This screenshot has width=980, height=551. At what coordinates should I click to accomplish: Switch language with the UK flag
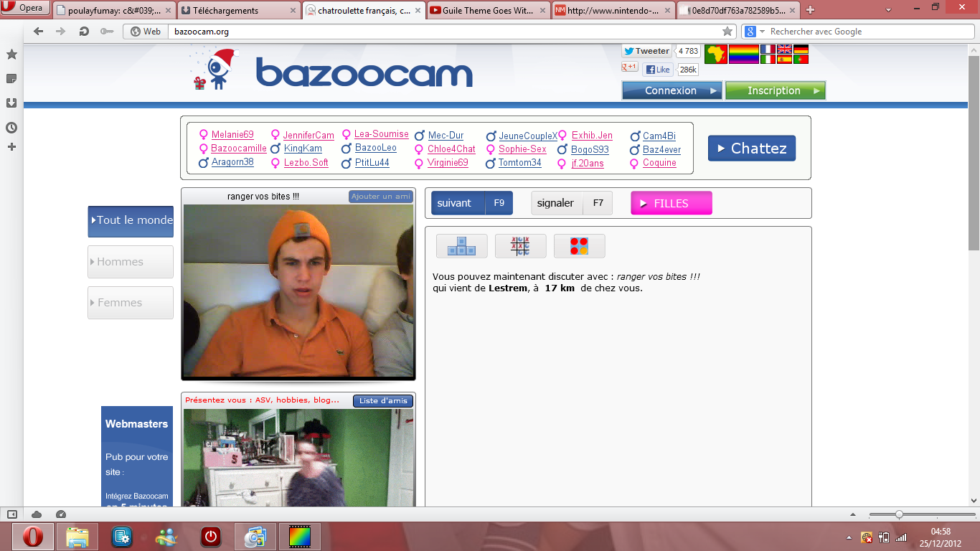pyautogui.click(x=785, y=50)
